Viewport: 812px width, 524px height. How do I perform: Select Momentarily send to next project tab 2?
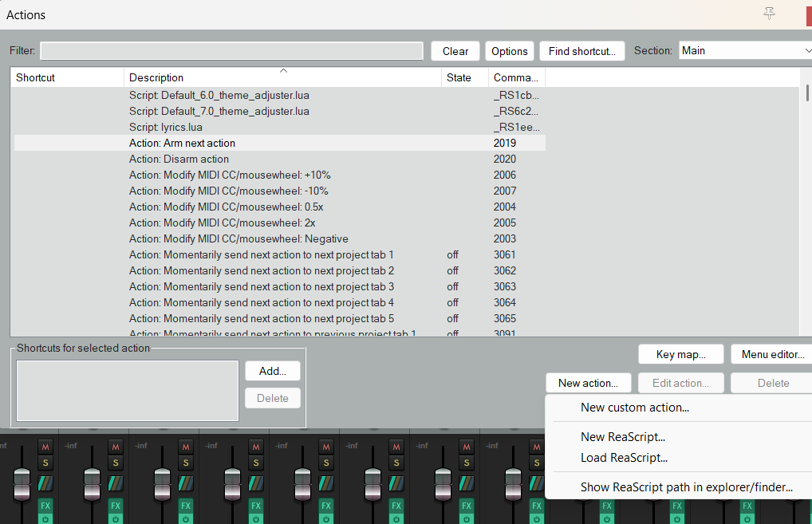click(280, 271)
